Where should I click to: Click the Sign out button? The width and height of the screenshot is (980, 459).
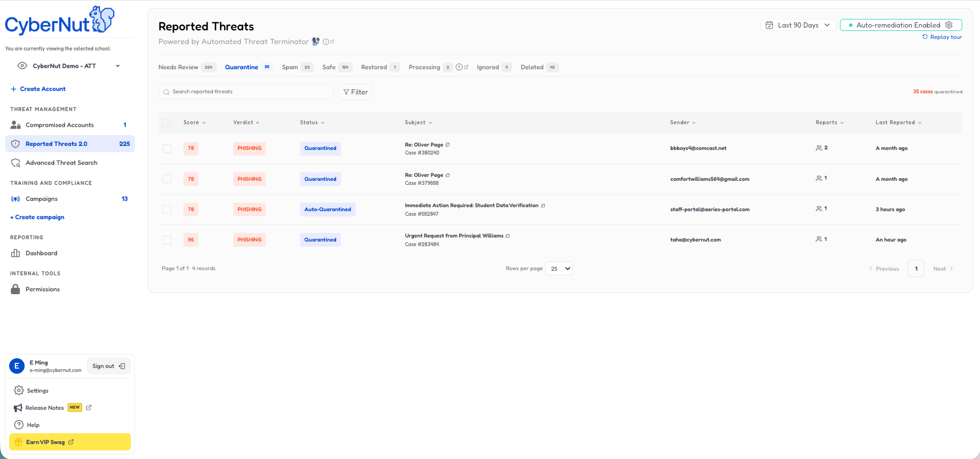[109, 366]
